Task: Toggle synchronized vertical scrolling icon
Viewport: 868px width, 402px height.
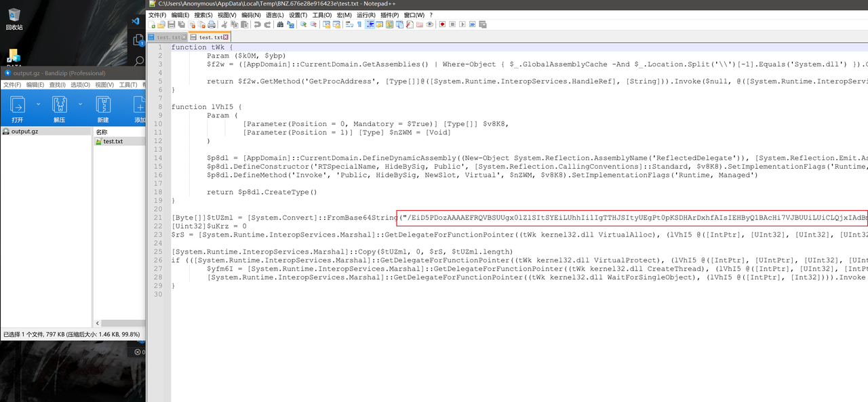Action: tap(327, 24)
